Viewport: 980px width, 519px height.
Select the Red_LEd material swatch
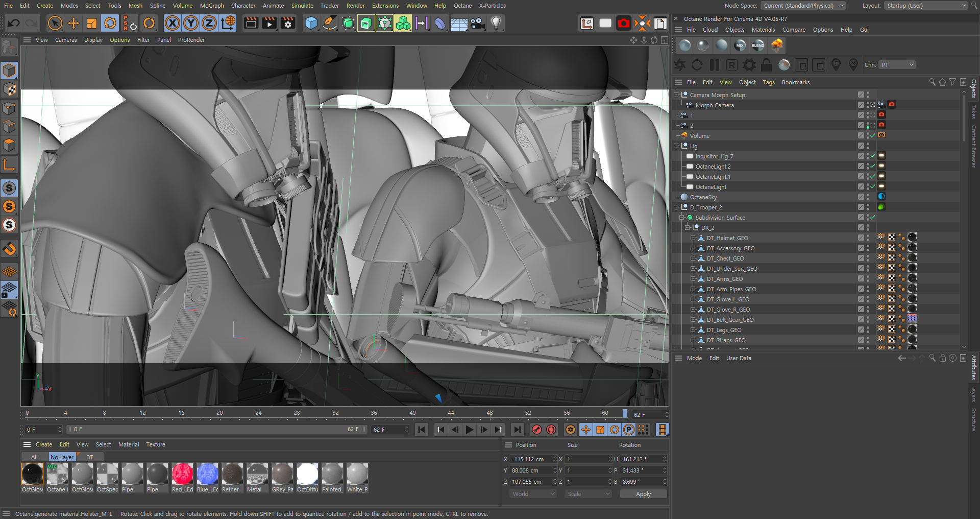point(182,474)
